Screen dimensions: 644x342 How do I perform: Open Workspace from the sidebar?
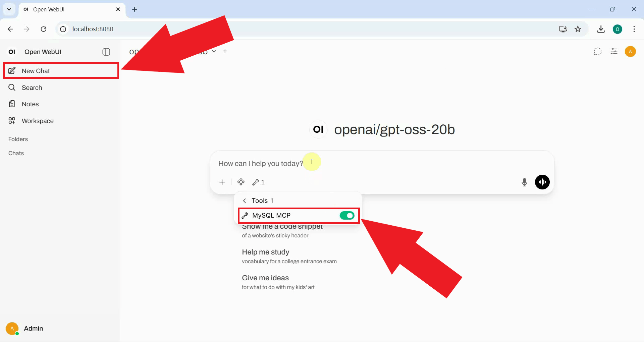pos(61,121)
